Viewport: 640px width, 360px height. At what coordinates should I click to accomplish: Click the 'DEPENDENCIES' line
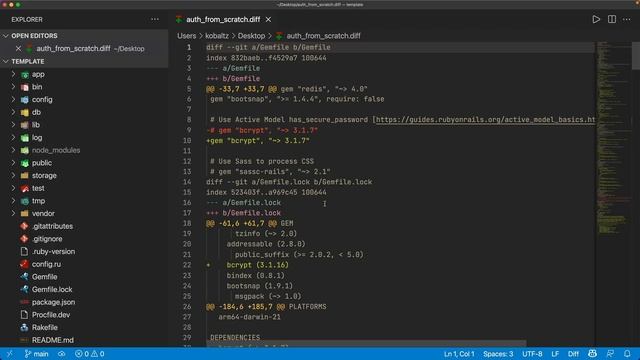point(235,338)
